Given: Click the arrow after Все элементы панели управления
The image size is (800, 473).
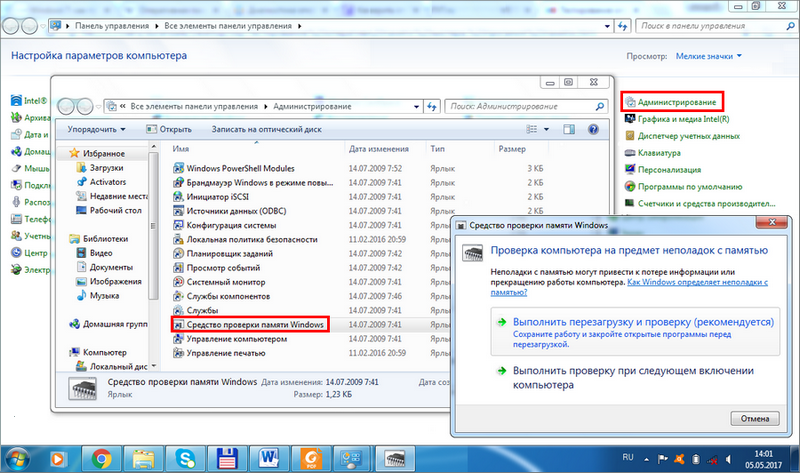Looking at the screenshot, I should tap(299, 26).
